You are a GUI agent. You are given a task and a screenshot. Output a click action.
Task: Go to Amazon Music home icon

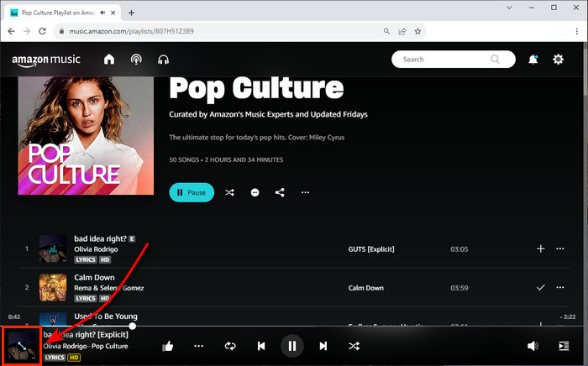pos(109,60)
